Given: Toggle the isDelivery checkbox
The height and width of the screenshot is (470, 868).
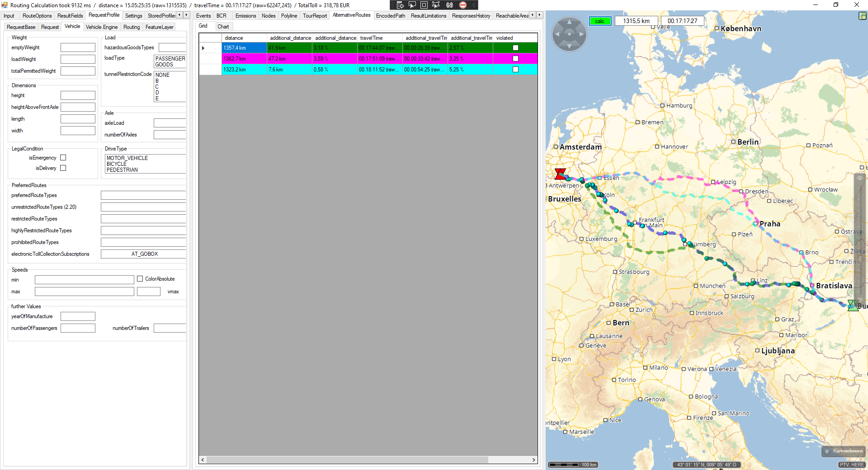Looking at the screenshot, I should (x=63, y=168).
